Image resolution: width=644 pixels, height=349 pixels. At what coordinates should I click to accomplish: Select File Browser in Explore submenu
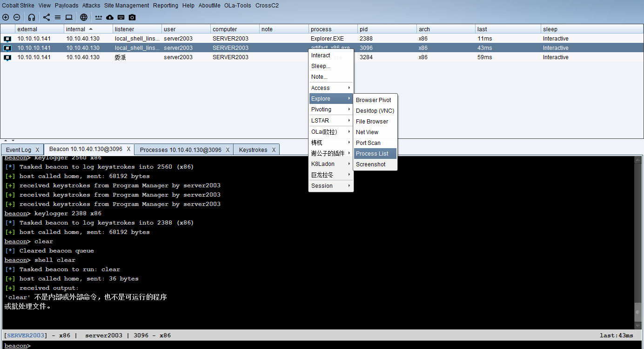click(x=376, y=122)
